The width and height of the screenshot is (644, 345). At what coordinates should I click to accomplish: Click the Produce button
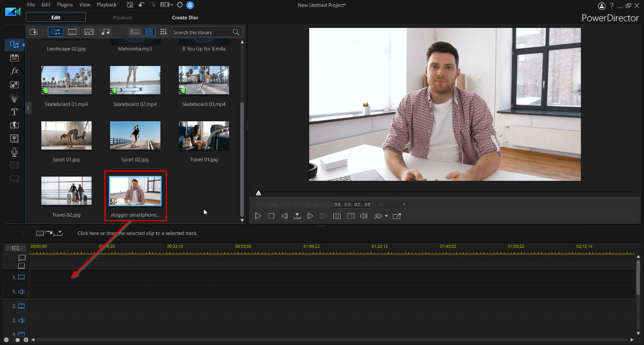[x=122, y=18]
